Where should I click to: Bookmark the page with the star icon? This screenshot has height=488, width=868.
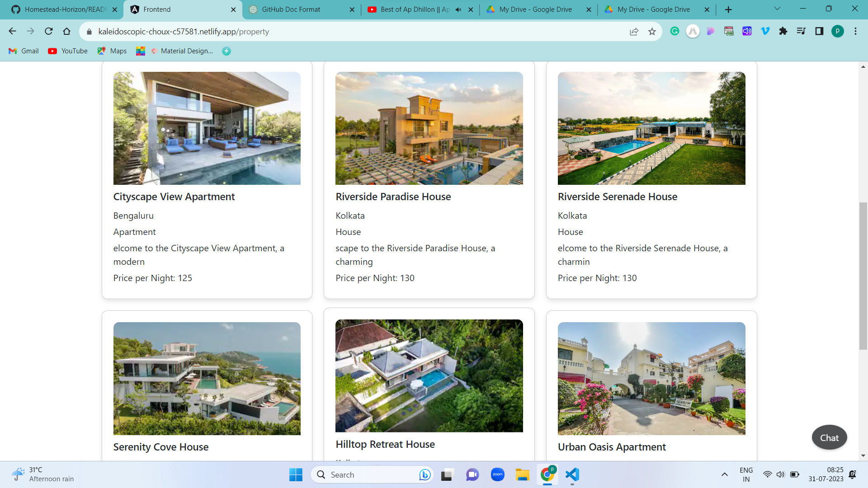coord(651,32)
